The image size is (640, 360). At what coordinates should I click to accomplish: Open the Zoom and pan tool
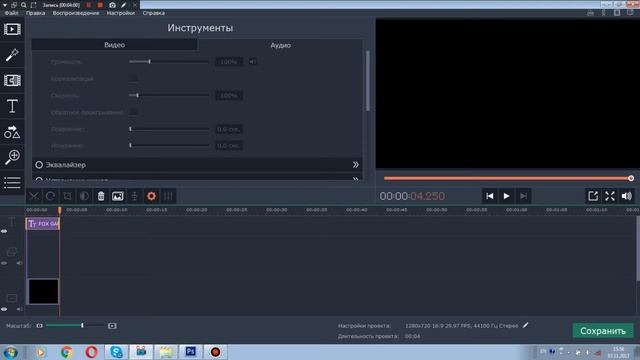pyautogui.click(x=12, y=157)
